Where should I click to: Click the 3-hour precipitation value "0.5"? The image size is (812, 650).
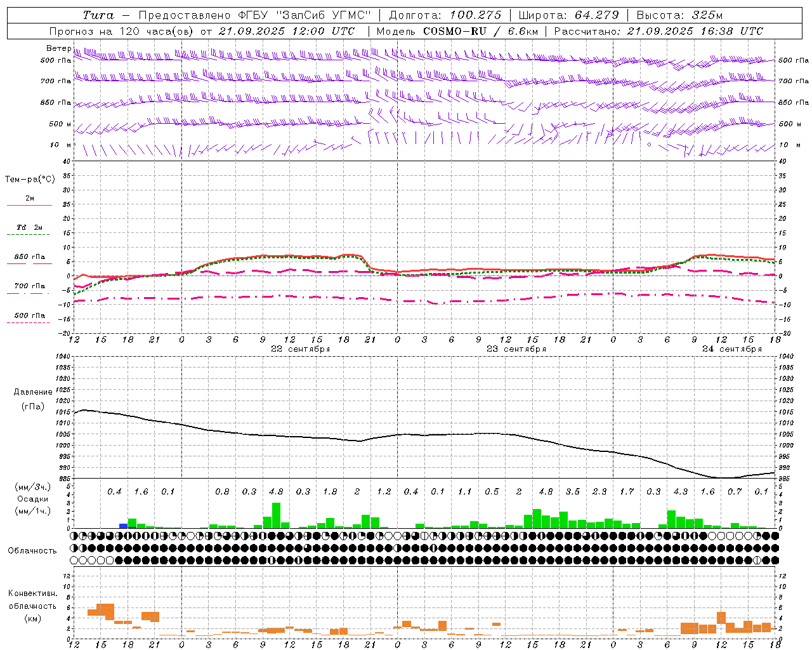click(492, 491)
